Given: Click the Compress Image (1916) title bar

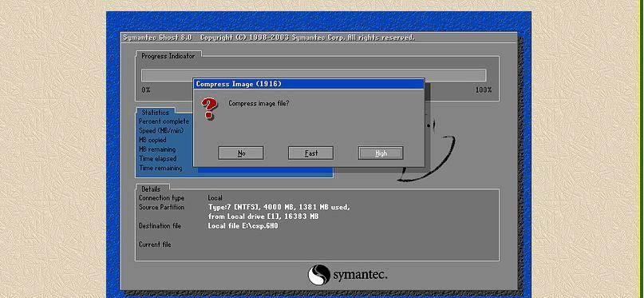Looking at the screenshot, I should pyautogui.click(x=309, y=84).
